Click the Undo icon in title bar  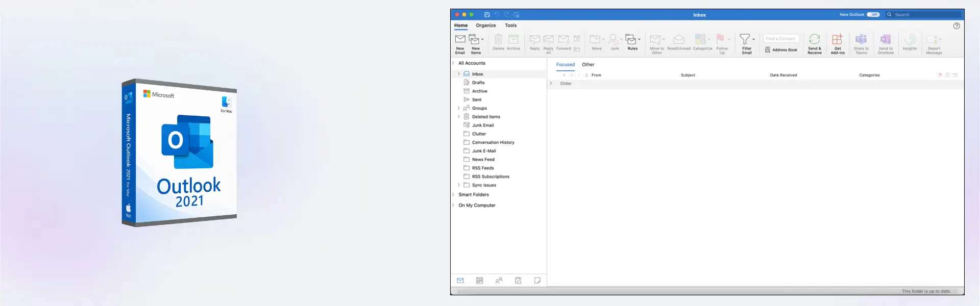tap(497, 15)
